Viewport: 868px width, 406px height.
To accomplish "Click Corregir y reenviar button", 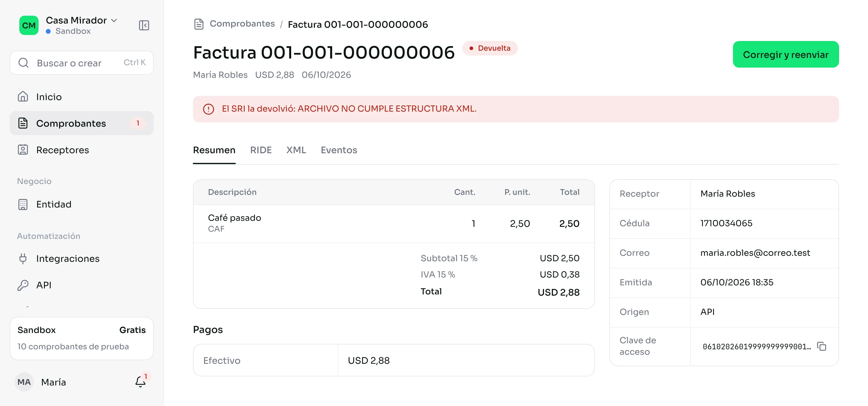I will pyautogui.click(x=785, y=54).
